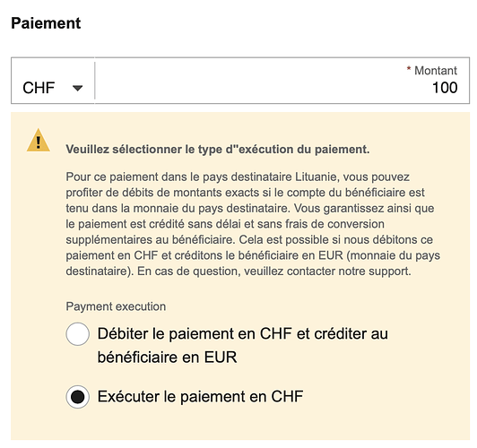
Task: Choose the Exécuter le paiement en CHF radio
Action: click(78, 397)
